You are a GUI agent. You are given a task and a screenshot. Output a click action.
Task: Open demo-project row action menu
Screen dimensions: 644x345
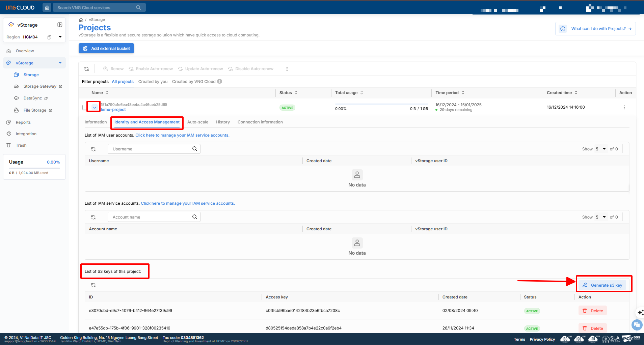(624, 107)
